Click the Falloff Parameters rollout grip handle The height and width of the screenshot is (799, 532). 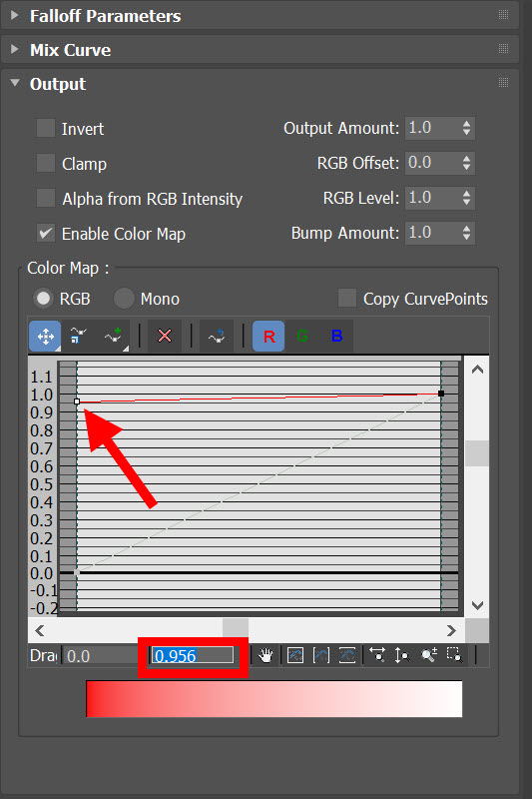pyautogui.click(x=503, y=15)
